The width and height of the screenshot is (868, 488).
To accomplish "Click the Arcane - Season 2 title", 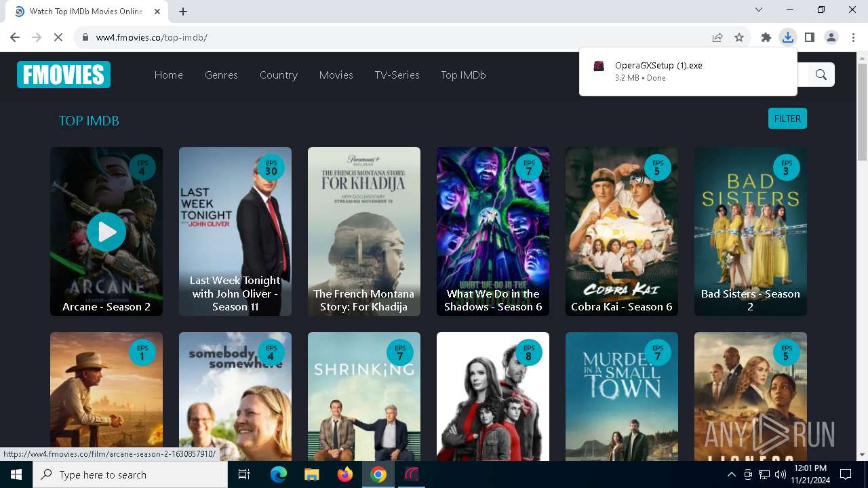I will tap(106, 307).
